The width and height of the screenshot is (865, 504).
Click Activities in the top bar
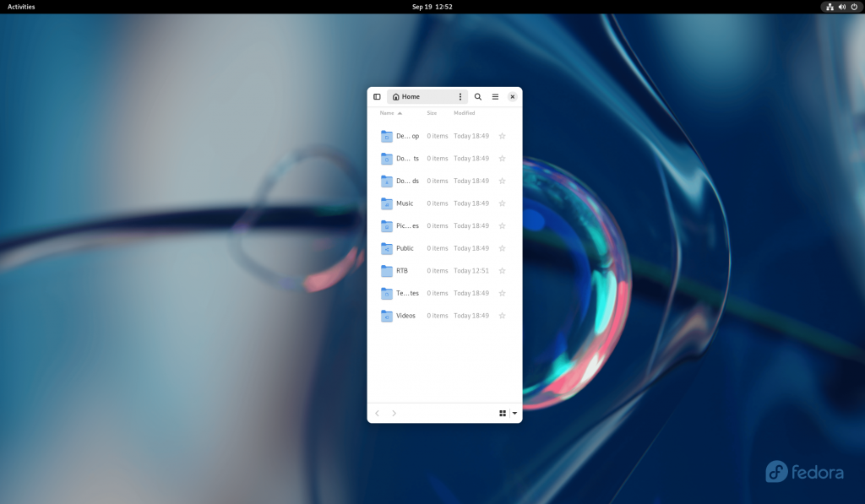tap(19, 7)
